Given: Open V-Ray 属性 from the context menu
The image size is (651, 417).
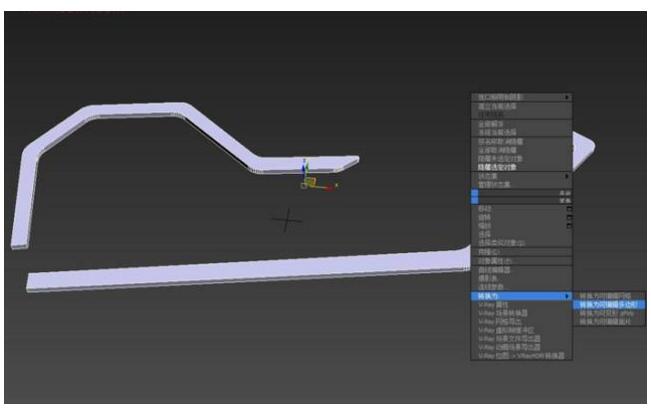Looking at the screenshot, I should click(x=494, y=305).
